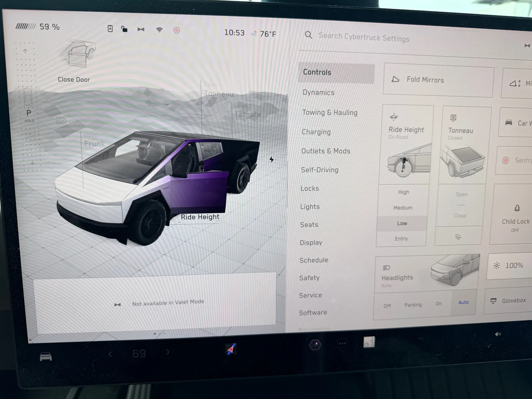Open Seats settings

pos(309,225)
